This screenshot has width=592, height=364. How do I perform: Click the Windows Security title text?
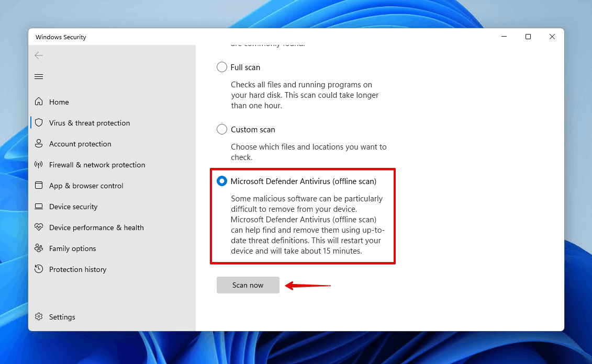tap(61, 37)
